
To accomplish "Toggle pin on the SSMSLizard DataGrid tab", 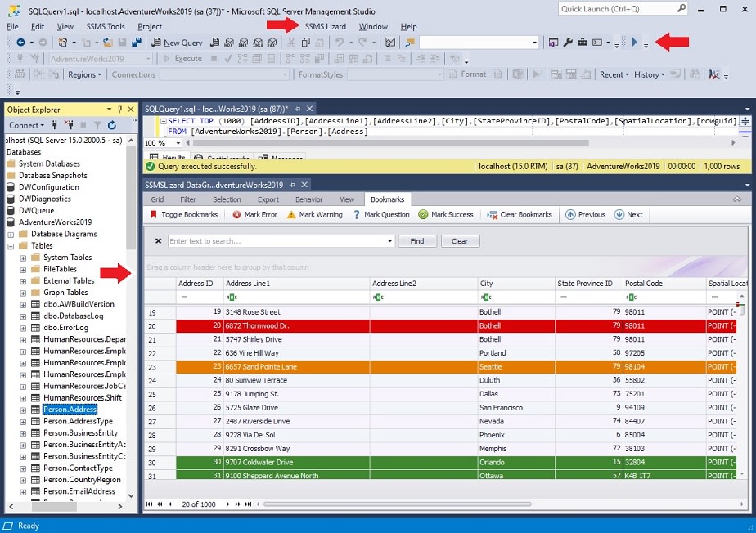I will [292, 185].
